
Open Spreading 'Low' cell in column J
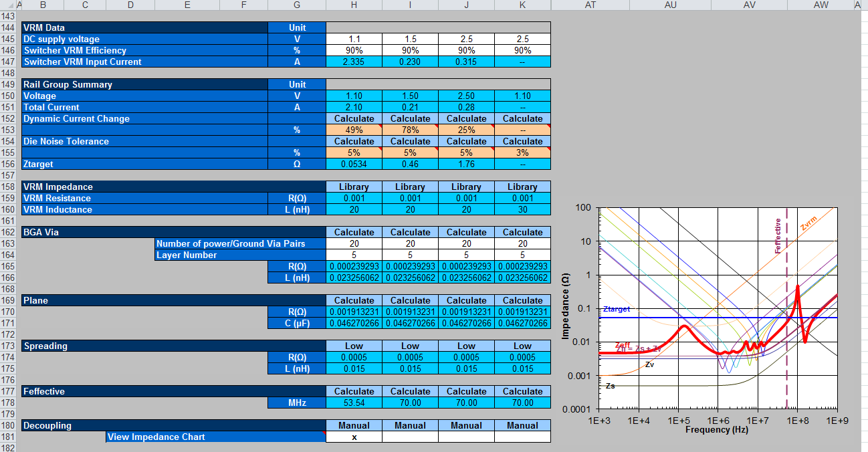click(466, 346)
